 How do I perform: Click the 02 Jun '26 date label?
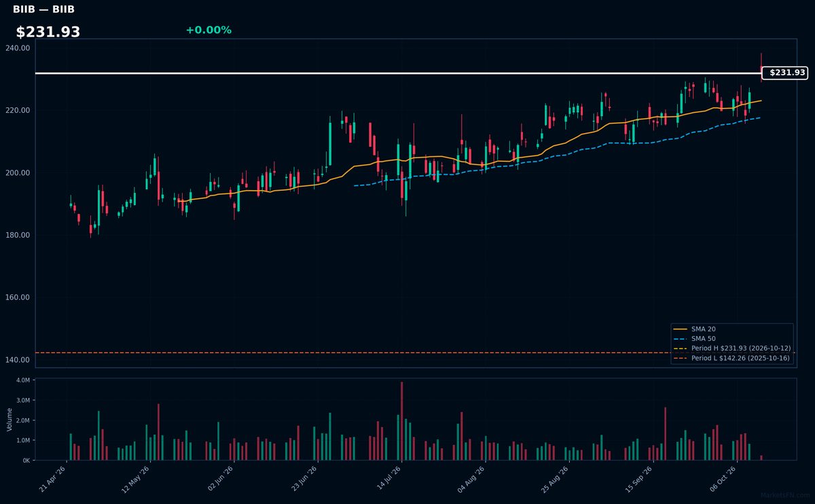(x=220, y=480)
